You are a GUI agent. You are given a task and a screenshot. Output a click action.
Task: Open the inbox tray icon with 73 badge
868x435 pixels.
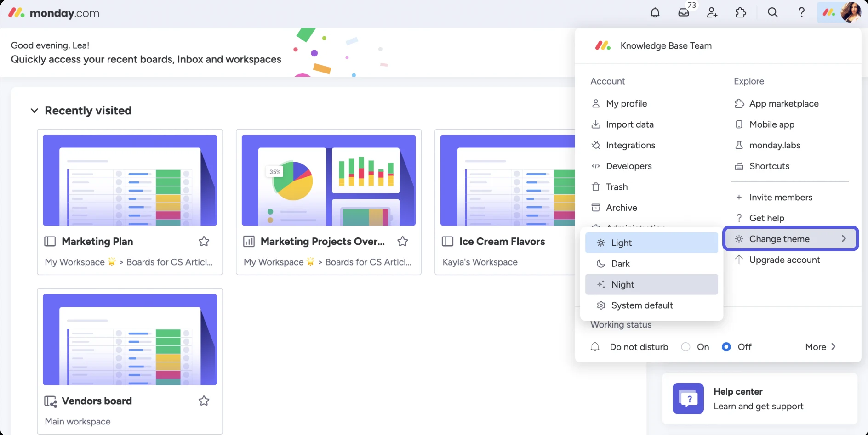684,12
